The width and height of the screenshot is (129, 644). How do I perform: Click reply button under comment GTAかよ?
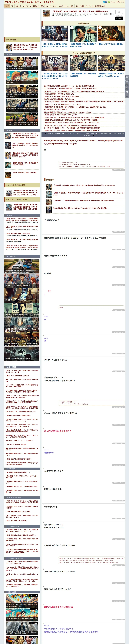pyautogui.click(x=118, y=285)
